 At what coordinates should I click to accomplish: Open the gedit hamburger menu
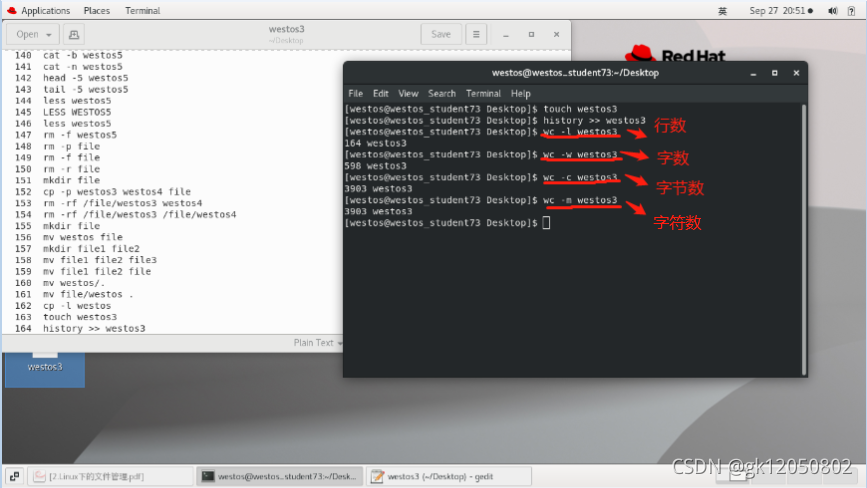point(476,34)
